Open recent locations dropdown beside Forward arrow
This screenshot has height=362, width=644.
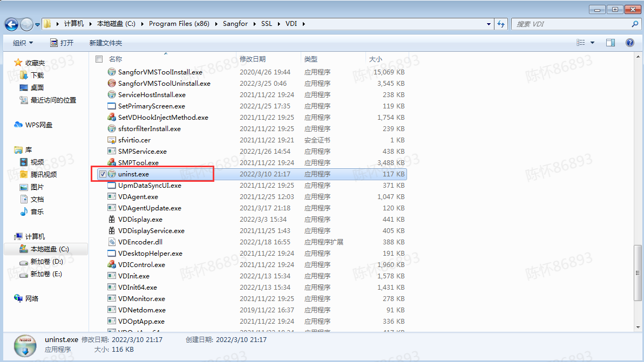[x=37, y=25]
